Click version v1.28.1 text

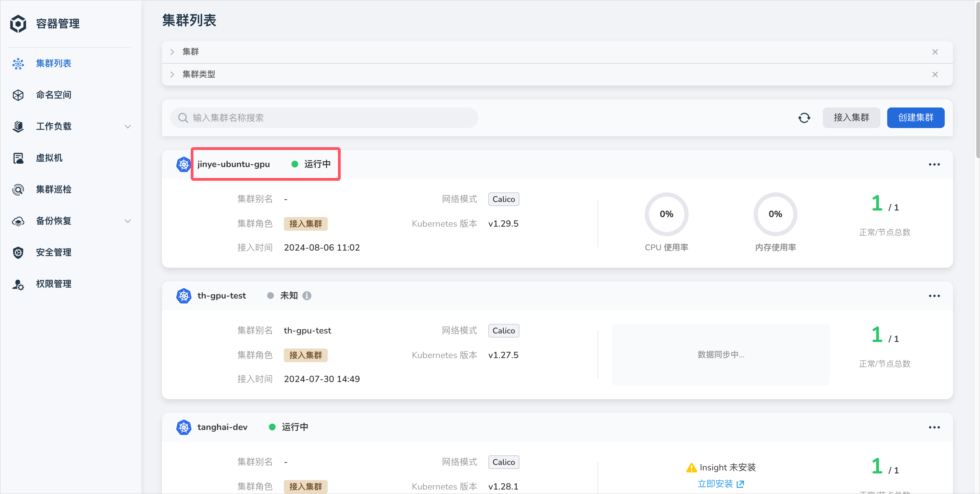click(x=503, y=486)
